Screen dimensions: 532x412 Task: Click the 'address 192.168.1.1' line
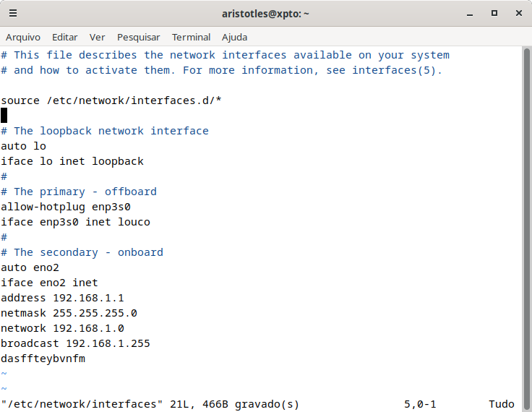click(x=62, y=298)
